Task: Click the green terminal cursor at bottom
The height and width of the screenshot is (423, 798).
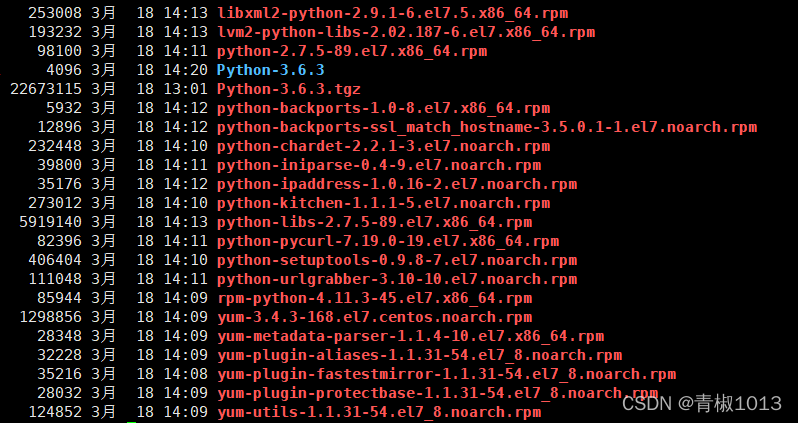Action: 131,421
